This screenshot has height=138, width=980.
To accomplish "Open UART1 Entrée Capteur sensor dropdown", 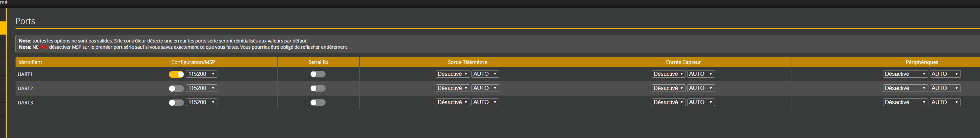I will coord(668,74).
